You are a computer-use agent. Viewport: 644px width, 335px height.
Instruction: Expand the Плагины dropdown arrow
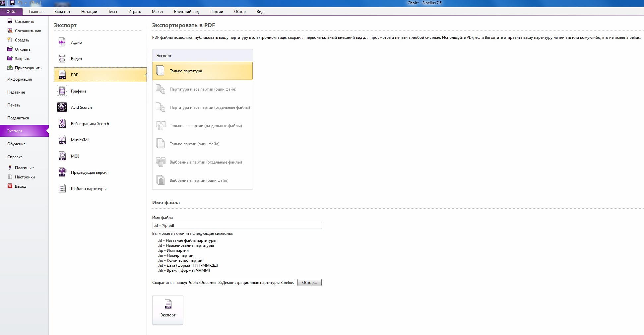[33, 168]
